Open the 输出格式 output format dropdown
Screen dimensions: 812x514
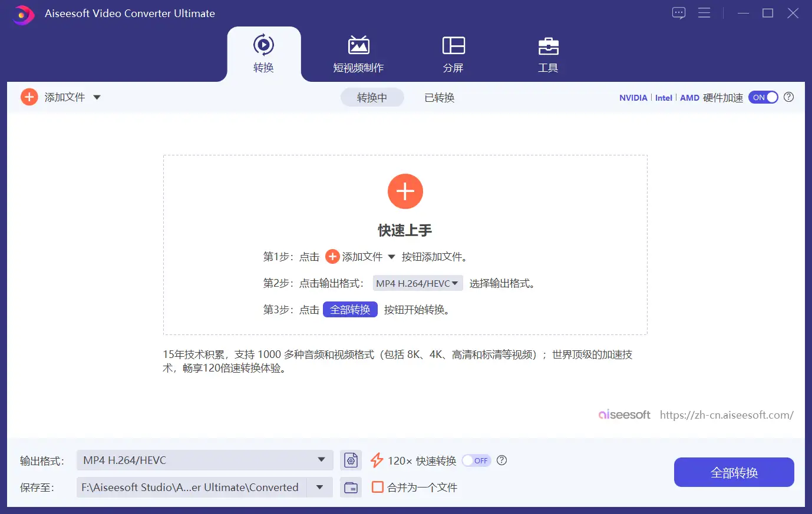coord(321,460)
